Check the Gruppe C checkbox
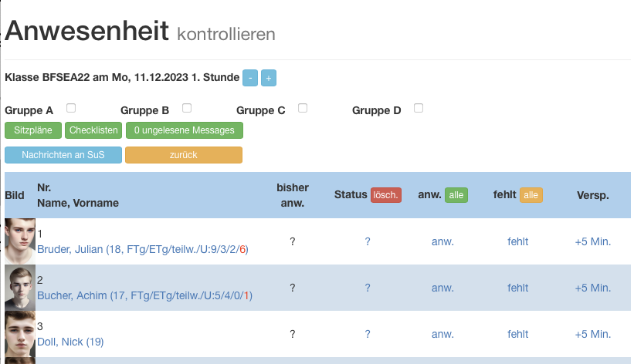Image resolution: width=634 pixels, height=364 pixels. coord(303,108)
